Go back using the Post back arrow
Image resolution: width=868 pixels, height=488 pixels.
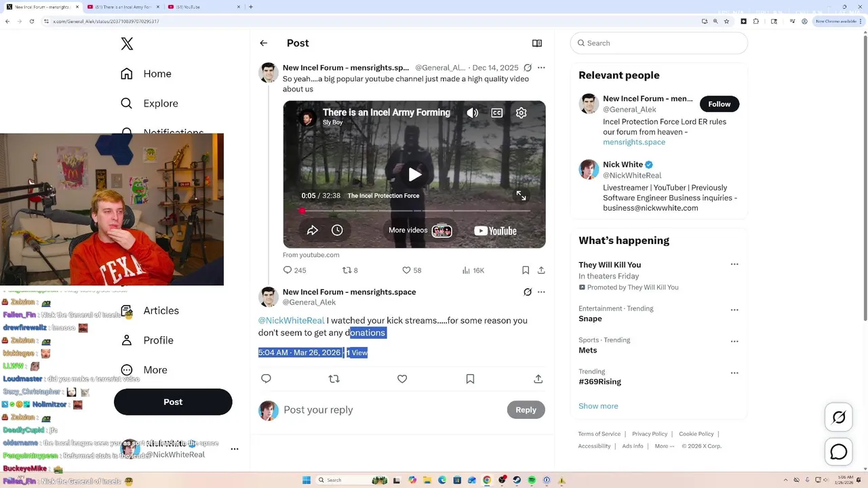coord(263,43)
